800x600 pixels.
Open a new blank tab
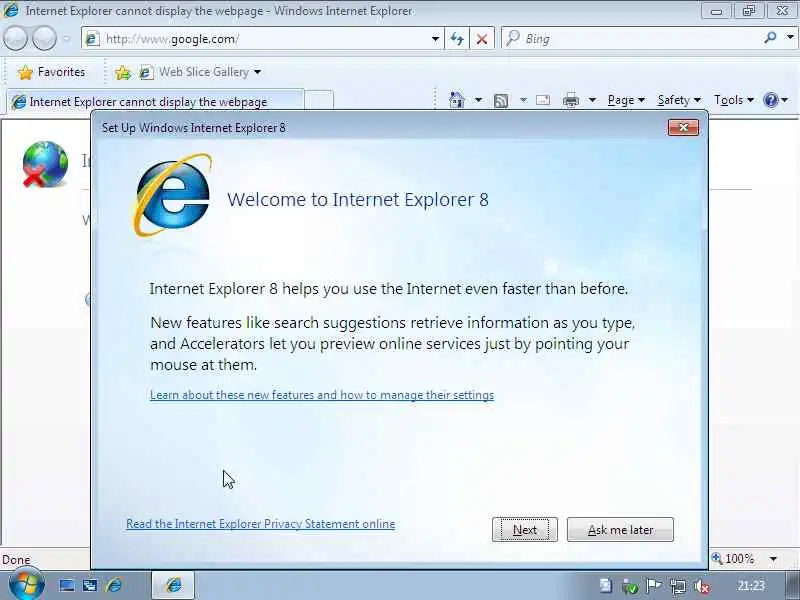320,101
